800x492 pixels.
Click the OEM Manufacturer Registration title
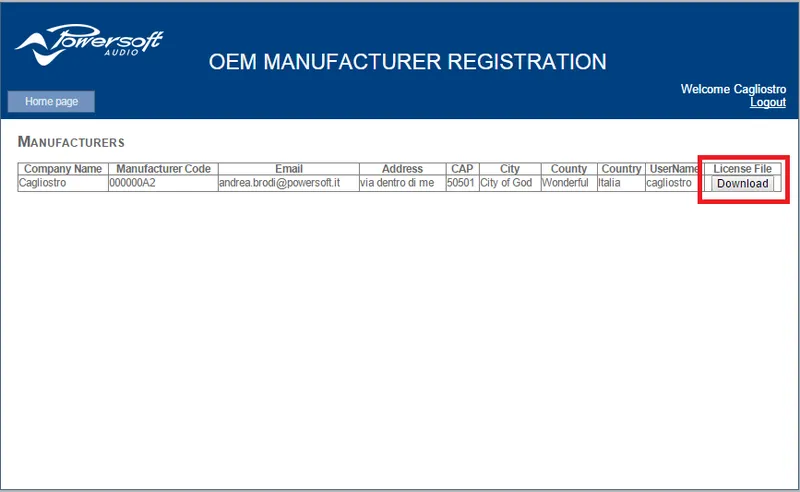tap(408, 62)
